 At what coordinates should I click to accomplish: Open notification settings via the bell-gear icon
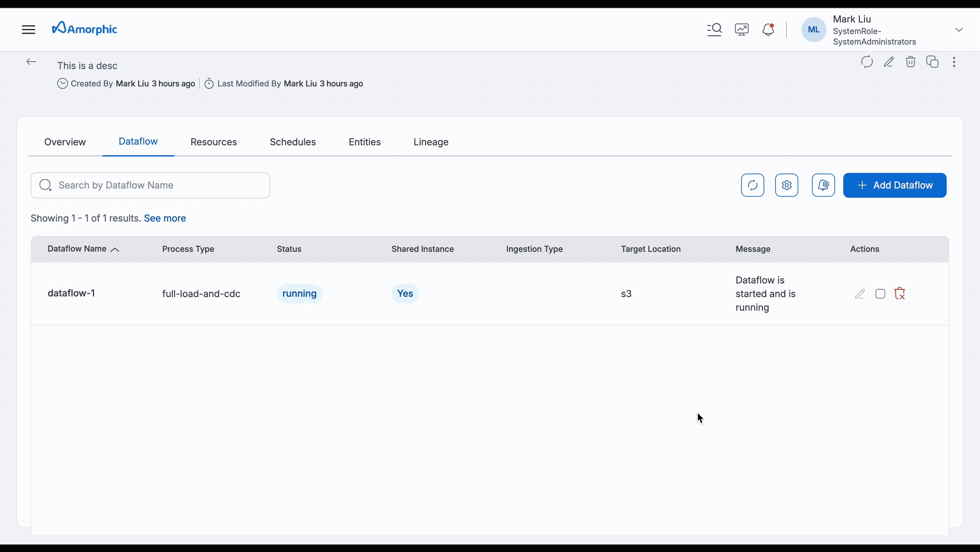point(823,185)
